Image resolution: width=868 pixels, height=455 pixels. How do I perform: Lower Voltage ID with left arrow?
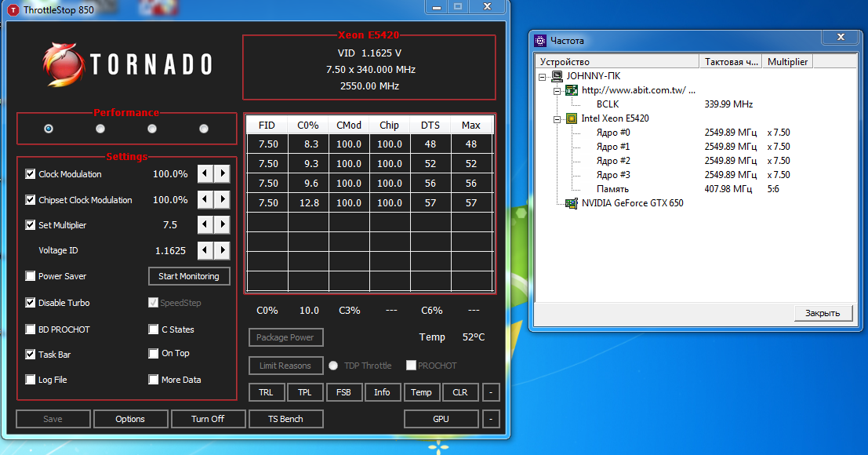[205, 250]
